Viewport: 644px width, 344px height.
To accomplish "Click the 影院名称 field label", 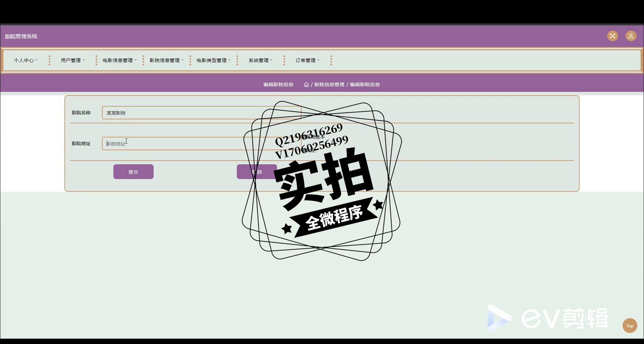I will 81,113.
